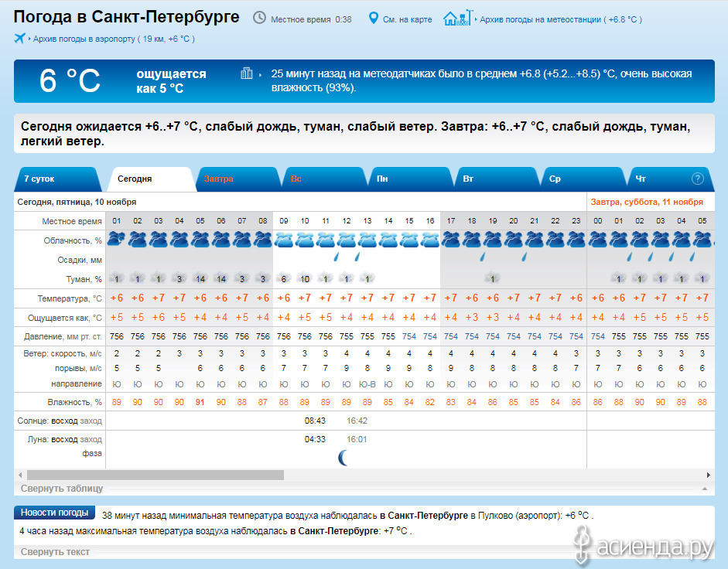
Task: Click the cloudiness icon for hour 20
Action: coord(514,240)
